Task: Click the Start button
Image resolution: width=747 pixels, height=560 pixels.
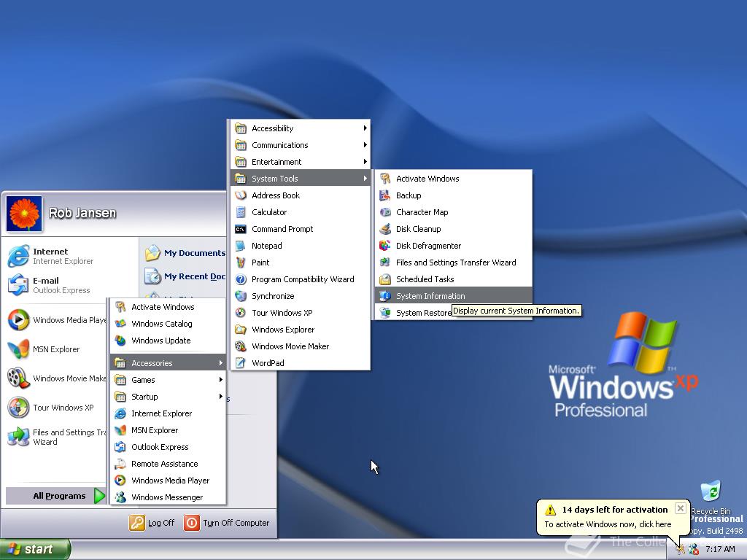Action: coord(35,549)
